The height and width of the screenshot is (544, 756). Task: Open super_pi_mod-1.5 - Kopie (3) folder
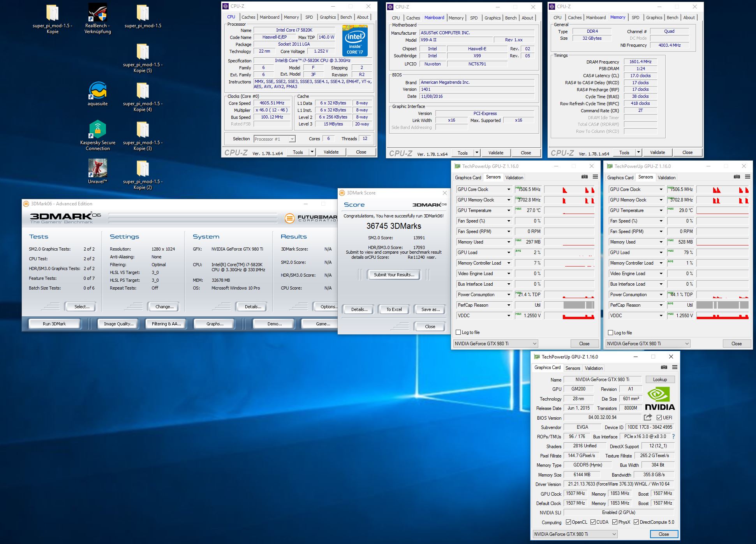pos(143,136)
